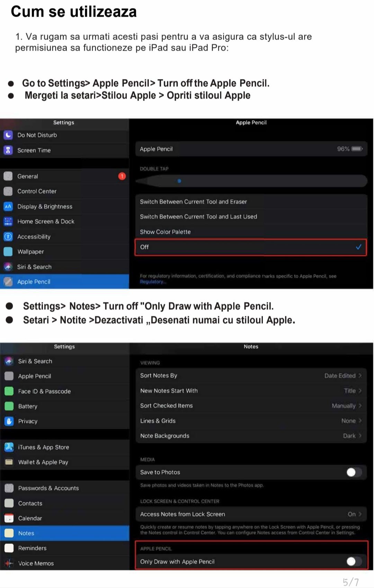Tap the Battery icon in sidebar
The image size is (374, 588).
[x=9, y=406]
